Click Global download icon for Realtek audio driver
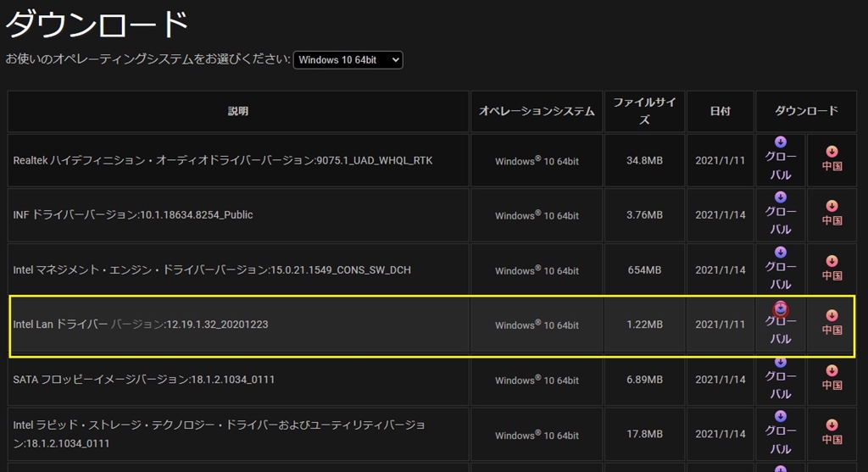 [781, 142]
